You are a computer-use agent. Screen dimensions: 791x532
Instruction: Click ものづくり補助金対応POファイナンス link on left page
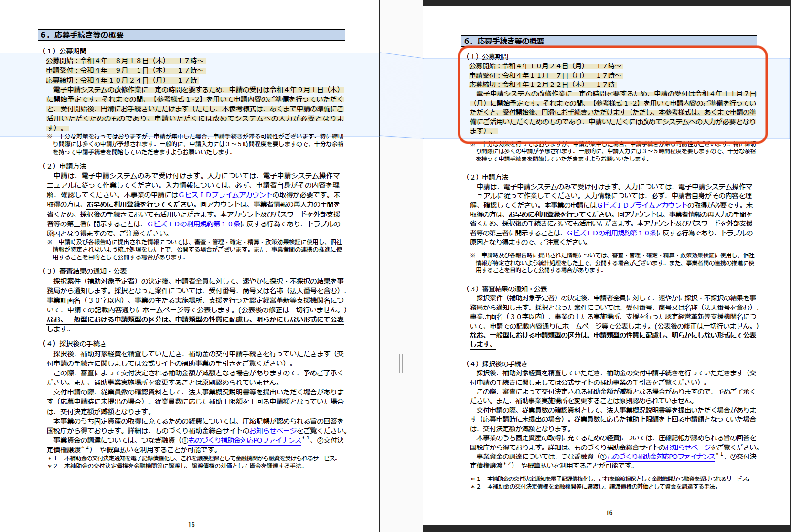(x=245, y=440)
